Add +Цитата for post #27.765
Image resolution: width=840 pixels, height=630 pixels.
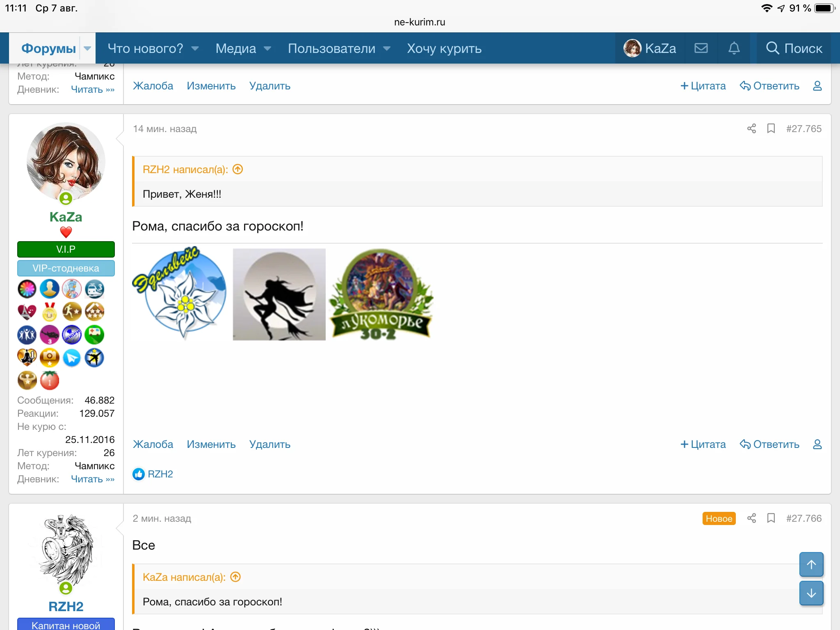click(703, 444)
